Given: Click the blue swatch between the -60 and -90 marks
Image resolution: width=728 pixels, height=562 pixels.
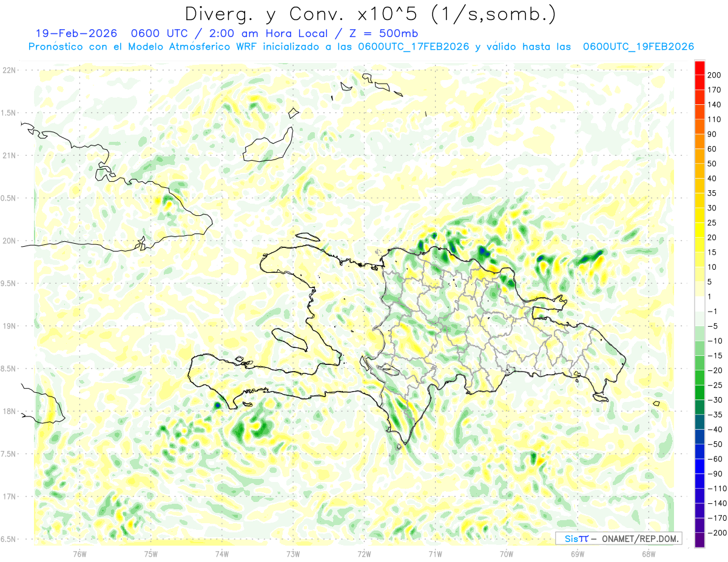Looking at the screenshot, I should (x=699, y=467).
